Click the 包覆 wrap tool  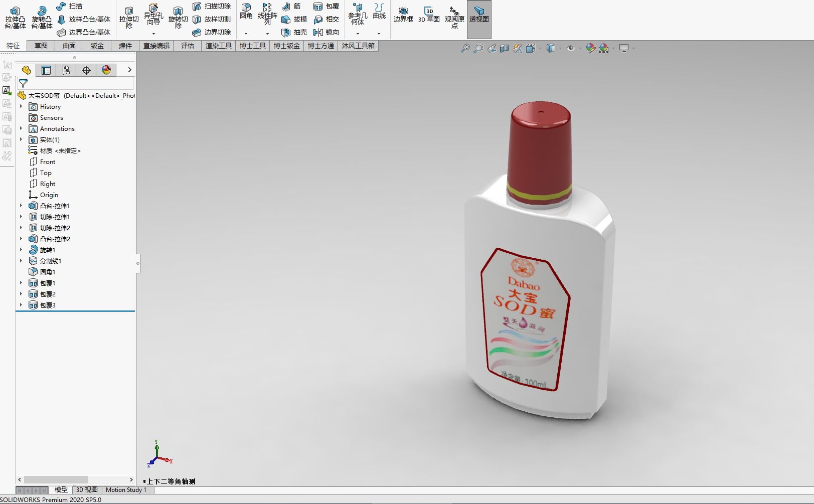(x=326, y=6)
